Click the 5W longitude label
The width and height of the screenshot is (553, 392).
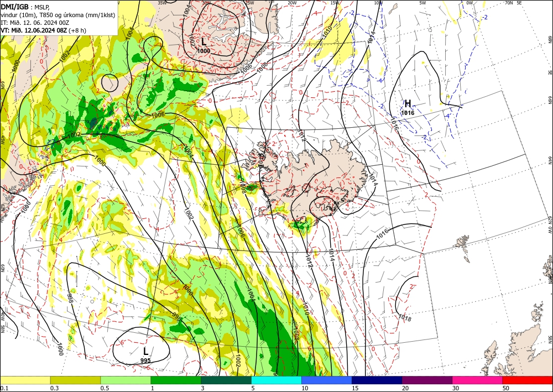[x=422, y=3]
